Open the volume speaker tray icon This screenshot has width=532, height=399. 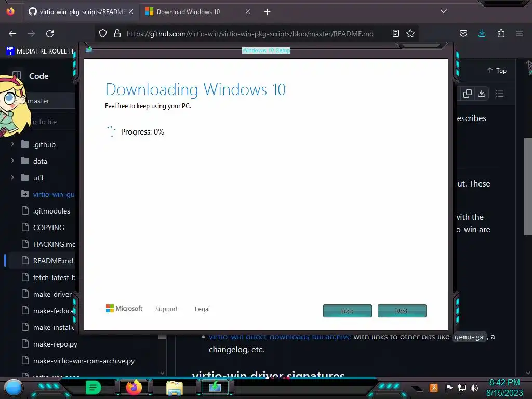point(474,388)
